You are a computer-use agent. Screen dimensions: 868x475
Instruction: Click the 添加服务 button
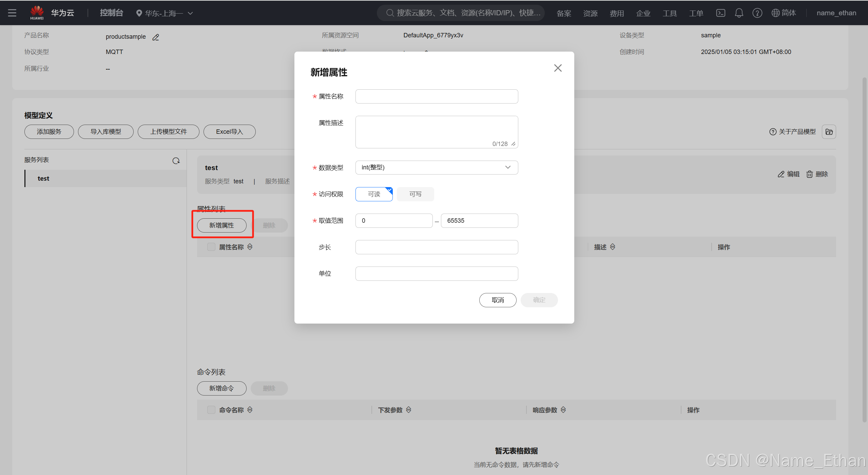click(49, 132)
